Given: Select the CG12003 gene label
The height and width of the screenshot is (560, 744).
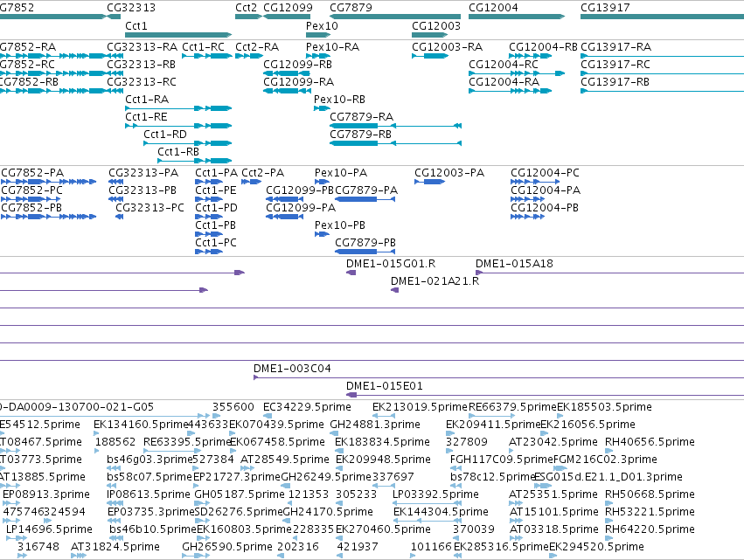Looking at the screenshot, I should 436,26.
